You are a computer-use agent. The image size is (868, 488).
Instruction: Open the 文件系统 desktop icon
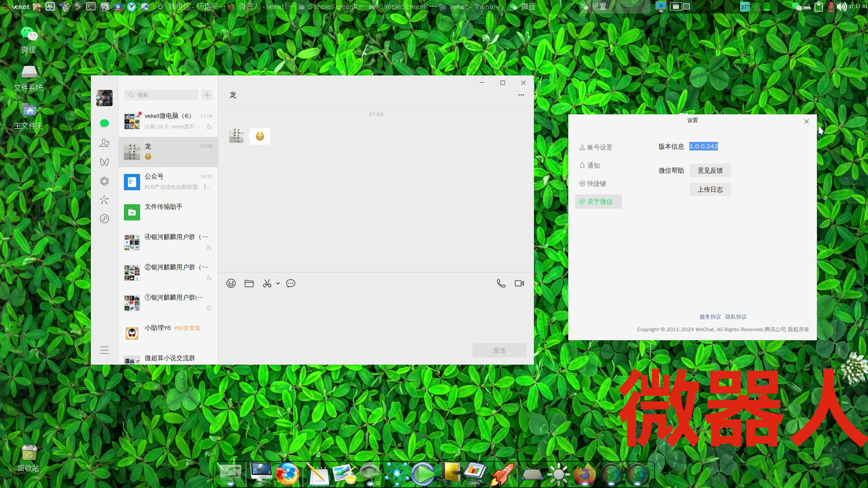(28, 79)
